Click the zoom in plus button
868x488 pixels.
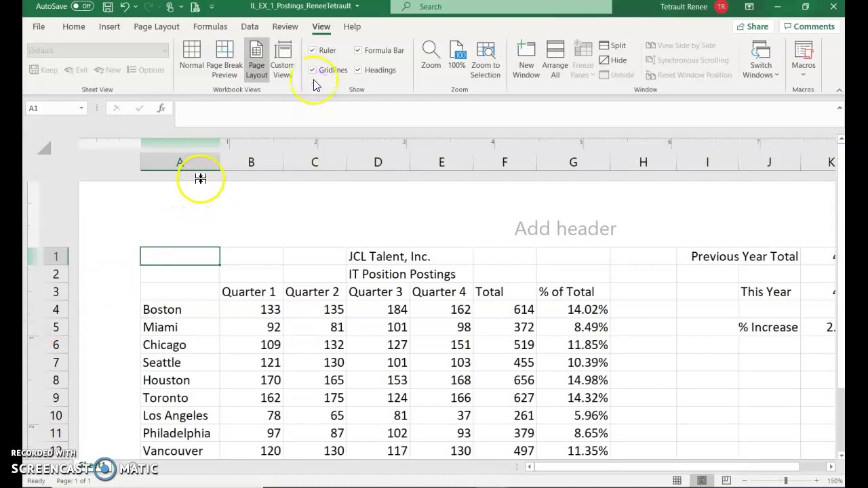pos(816,481)
